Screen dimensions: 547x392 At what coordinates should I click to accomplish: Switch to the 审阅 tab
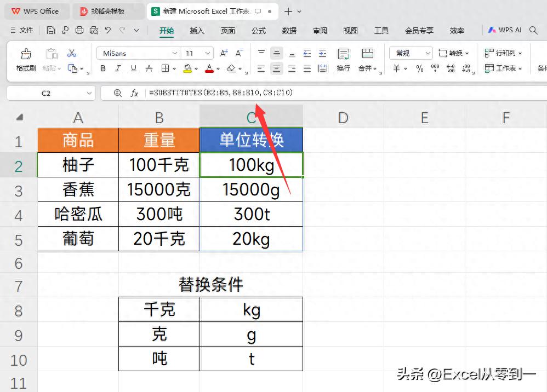point(320,31)
